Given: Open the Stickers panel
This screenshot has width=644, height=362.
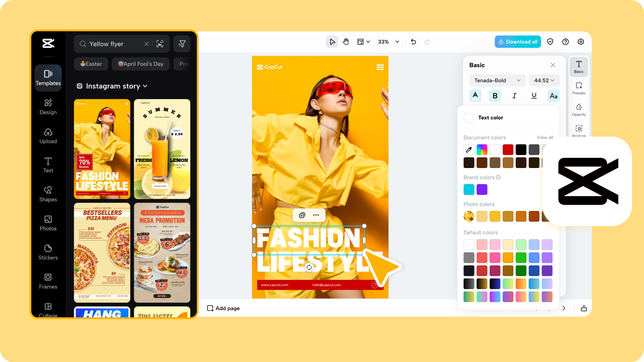Looking at the screenshot, I should (48, 252).
